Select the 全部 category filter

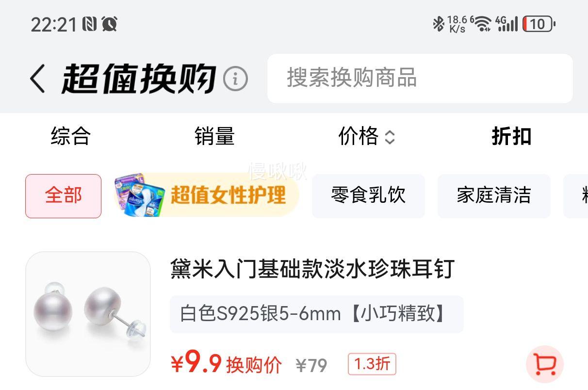(64, 196)
